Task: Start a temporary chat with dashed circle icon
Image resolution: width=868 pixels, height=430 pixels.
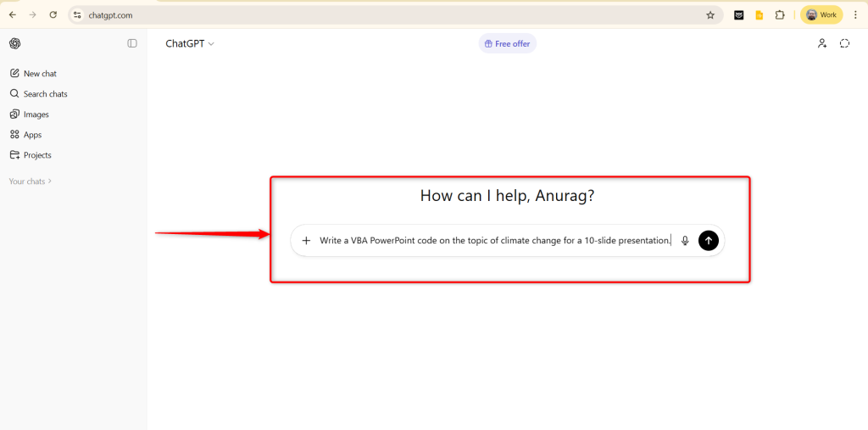Action: point(844,43)
